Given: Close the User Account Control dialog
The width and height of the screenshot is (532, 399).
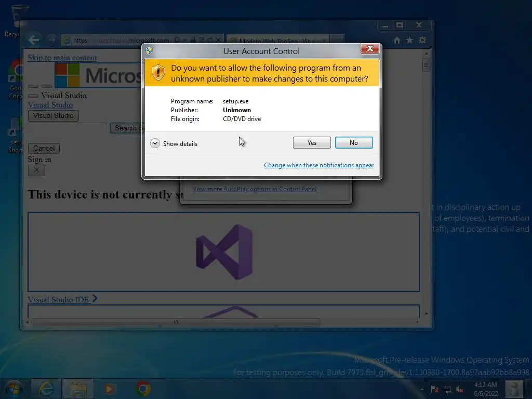Looking at the screenshot, I should click(370, 48).
